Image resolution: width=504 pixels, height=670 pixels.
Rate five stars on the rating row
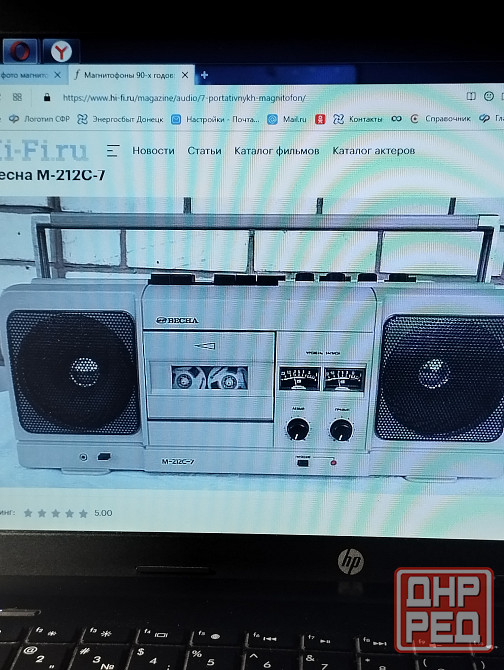(x=83, y=513)
